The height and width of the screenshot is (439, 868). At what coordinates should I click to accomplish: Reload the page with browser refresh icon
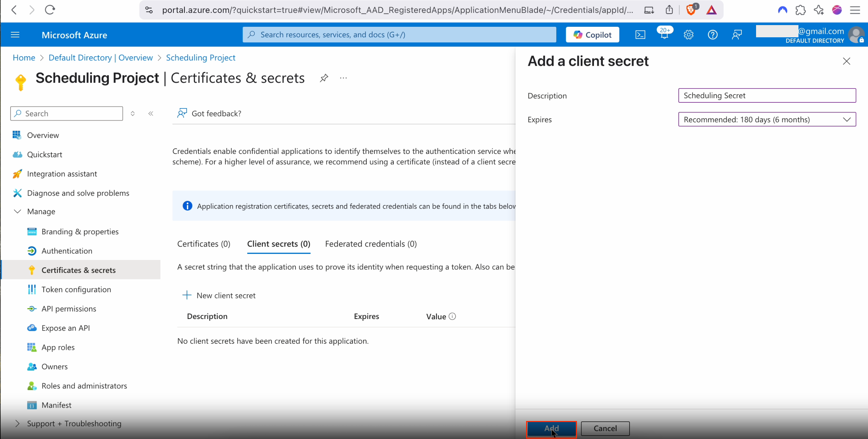tap(50, 10)
